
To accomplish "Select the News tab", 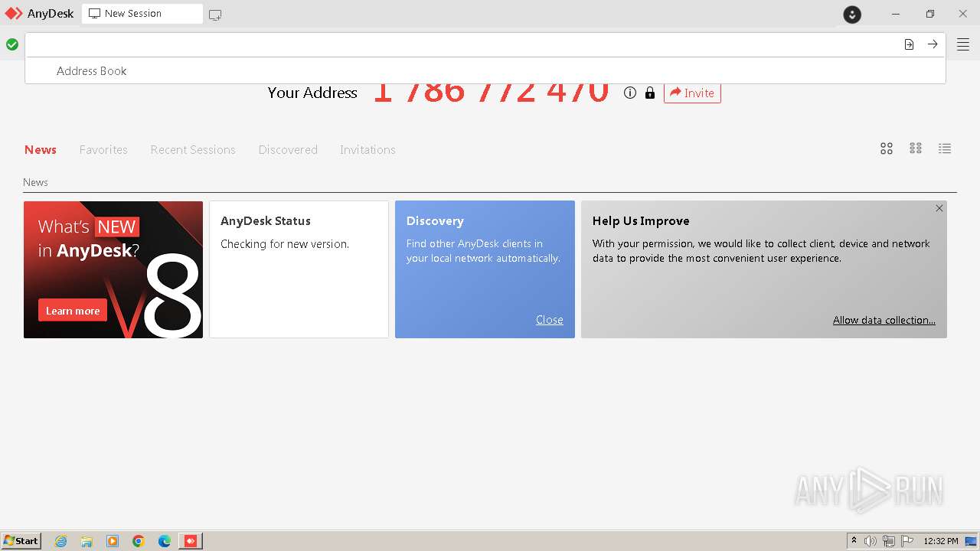I will point(41,149).
